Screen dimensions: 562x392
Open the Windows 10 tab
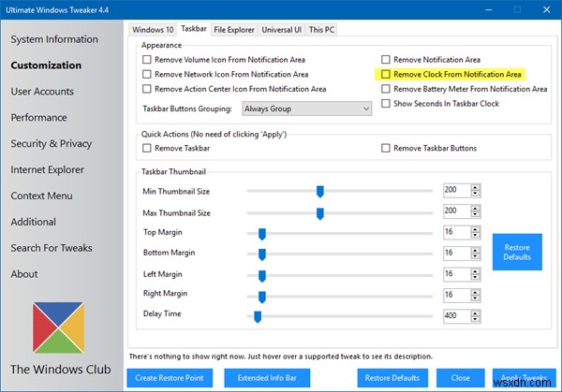click(153, 30)
